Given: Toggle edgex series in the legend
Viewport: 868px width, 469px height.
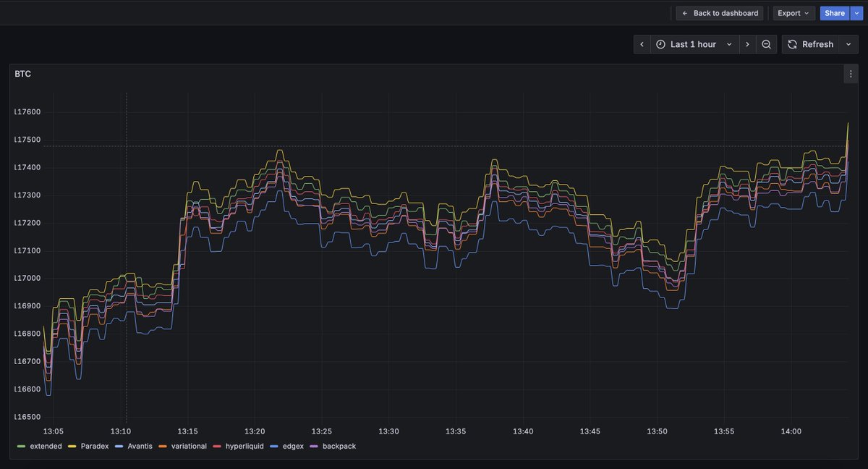Looking at the screenshot, I should pos(292,446).
